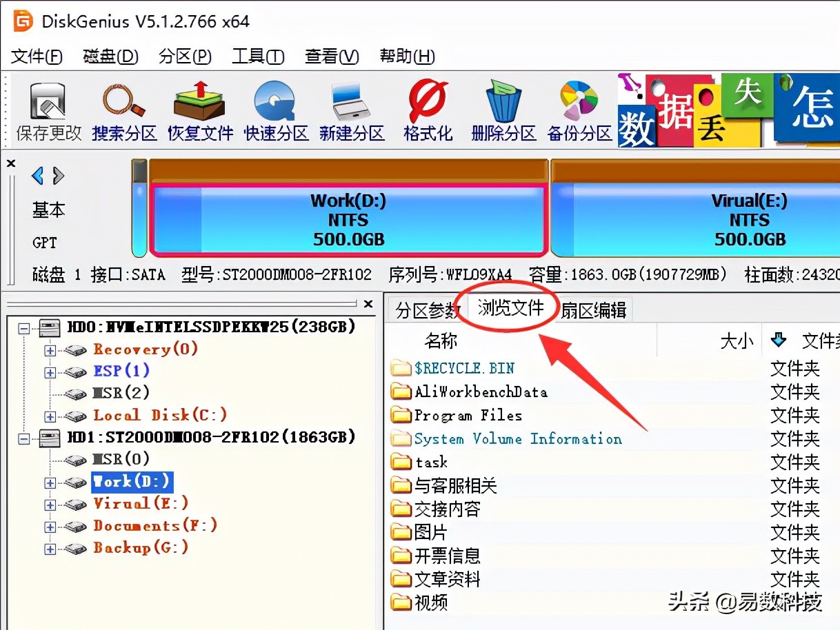Select the 搜索分区 (Search Partition) tool
The image size is (840, 630).
coord(123,109)
